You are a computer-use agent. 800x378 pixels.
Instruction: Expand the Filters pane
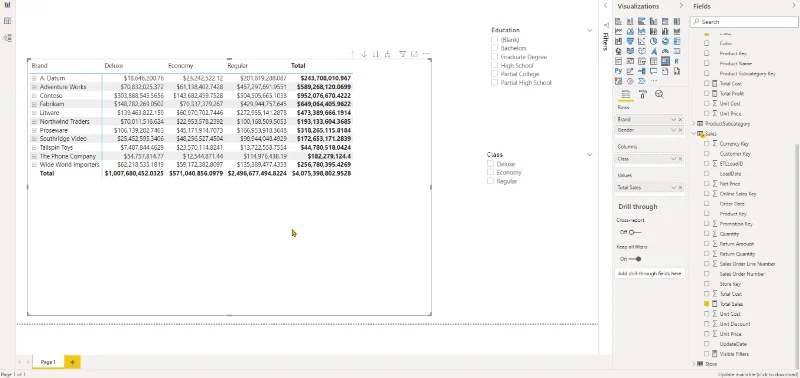pos(606,6)
